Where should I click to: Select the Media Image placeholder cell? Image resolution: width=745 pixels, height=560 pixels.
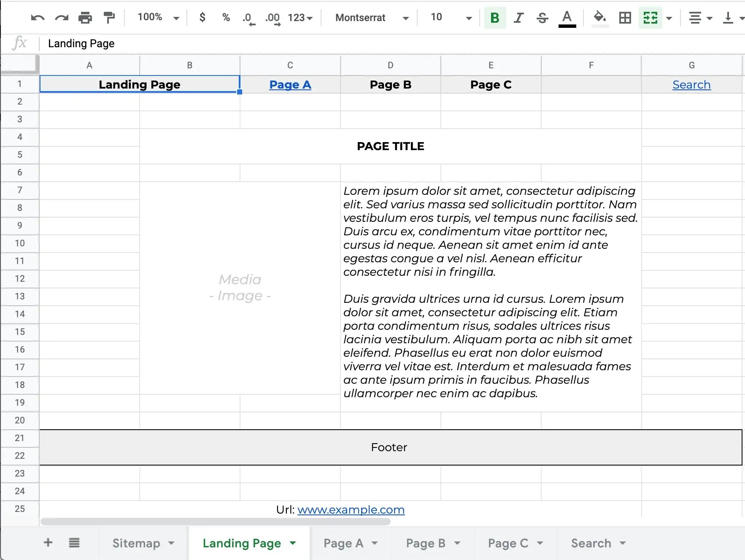pyautogui.click(x=240, y=288)
